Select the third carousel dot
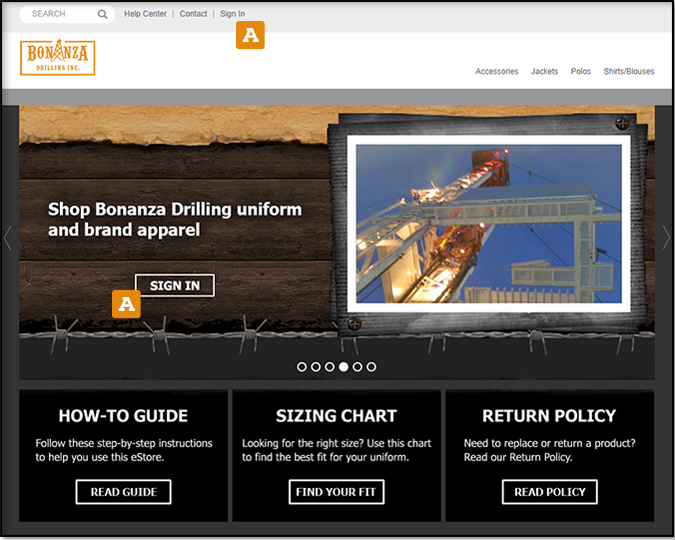The height and width of the screenshot is (540, 675). 330,367
